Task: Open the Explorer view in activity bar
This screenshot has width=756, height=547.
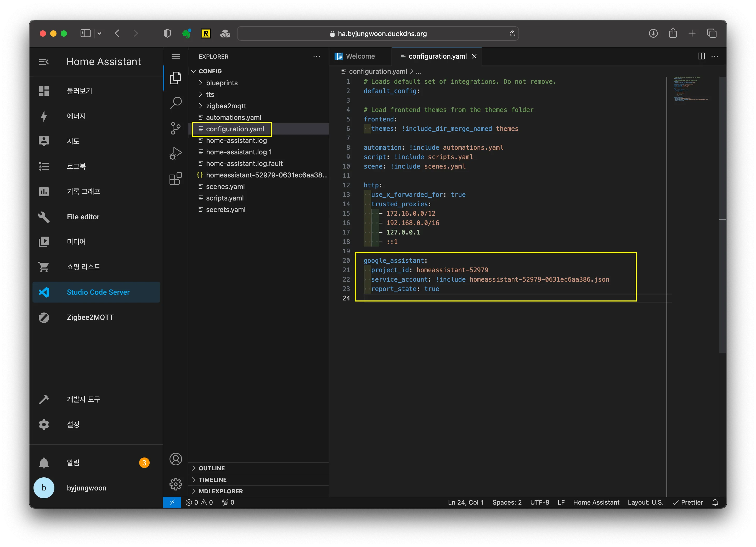Action: click(x=176, y=78)
